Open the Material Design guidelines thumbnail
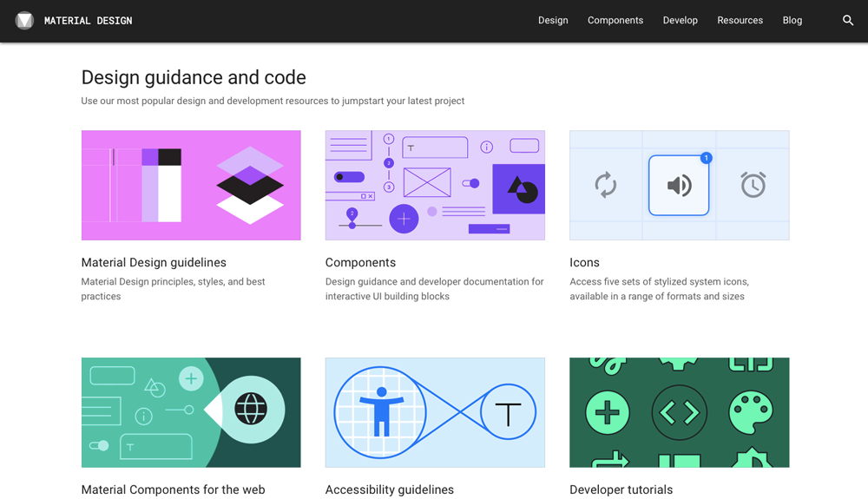Screen dimensions: 868x499 [x=191, y=186]
